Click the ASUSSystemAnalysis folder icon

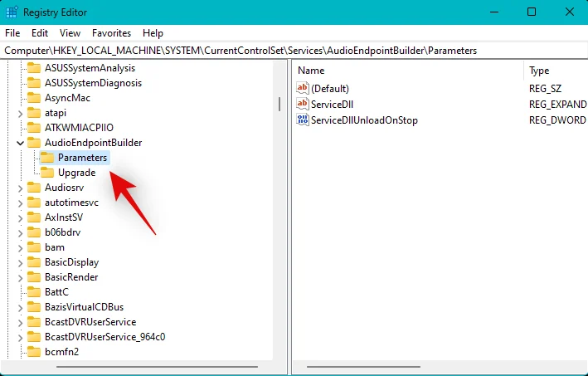coord(34,68)
